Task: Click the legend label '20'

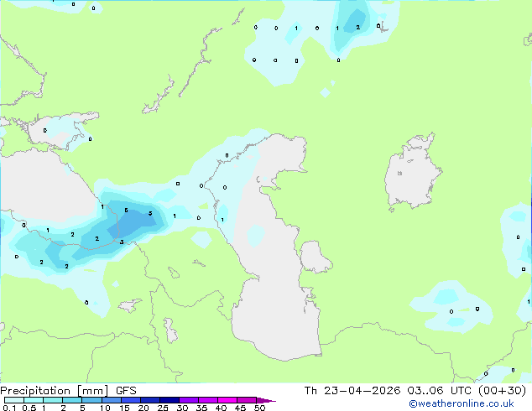Action: pyautogui.click(x=143, y=408)
